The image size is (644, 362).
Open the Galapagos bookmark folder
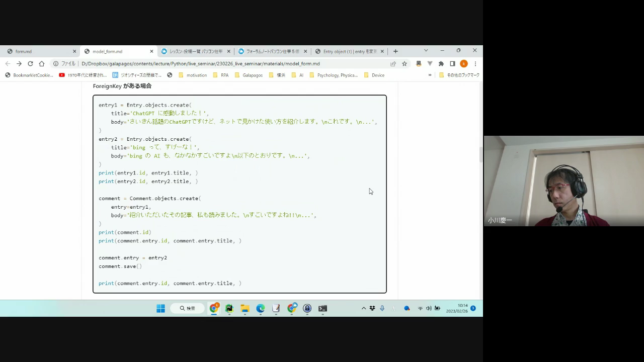249,75
